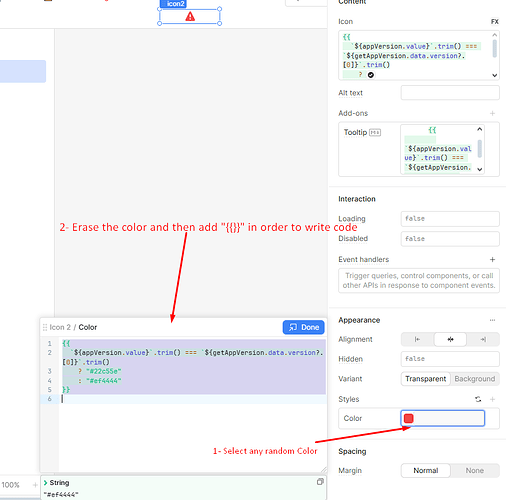
Task: Add a style with the plus icon
Action: coord(492,399)
